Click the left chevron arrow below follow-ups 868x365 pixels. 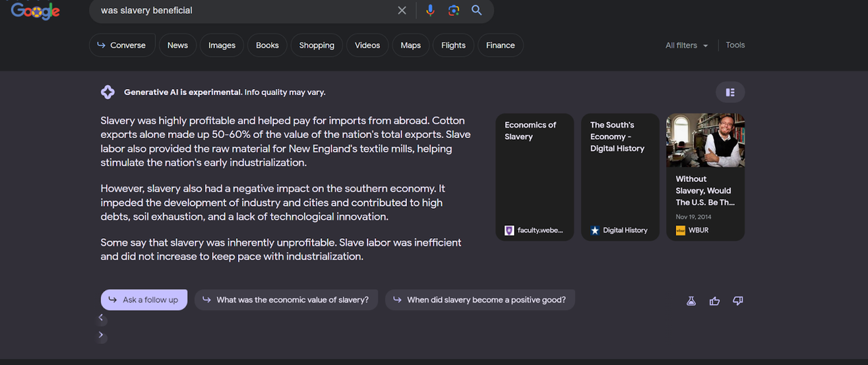(101, 318)
